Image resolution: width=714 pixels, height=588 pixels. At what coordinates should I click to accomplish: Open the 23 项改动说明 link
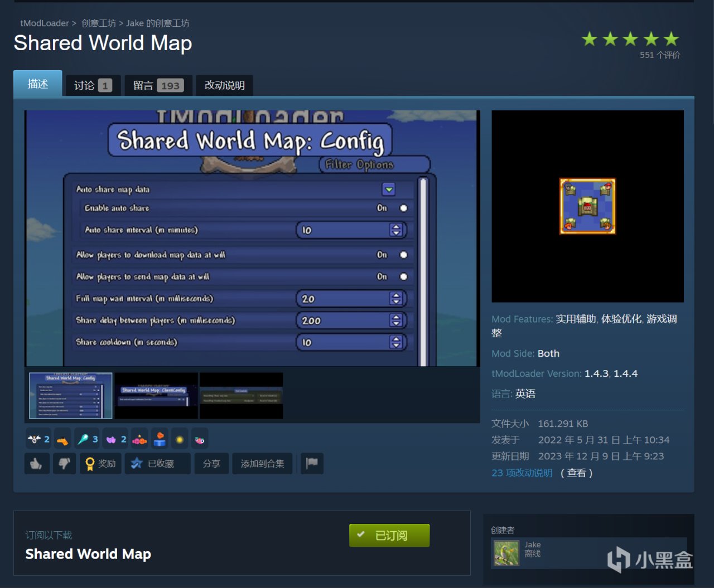point(522,473)
